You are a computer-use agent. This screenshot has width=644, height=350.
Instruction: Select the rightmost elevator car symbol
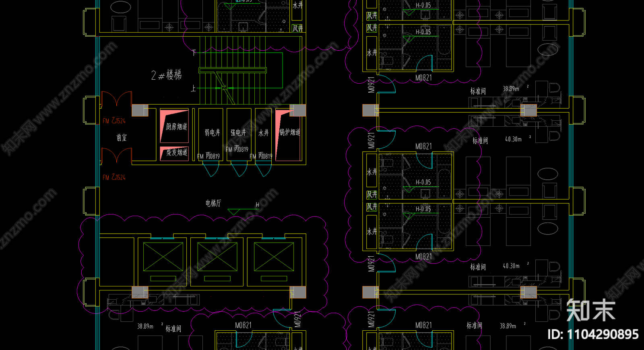click(274, 257)
